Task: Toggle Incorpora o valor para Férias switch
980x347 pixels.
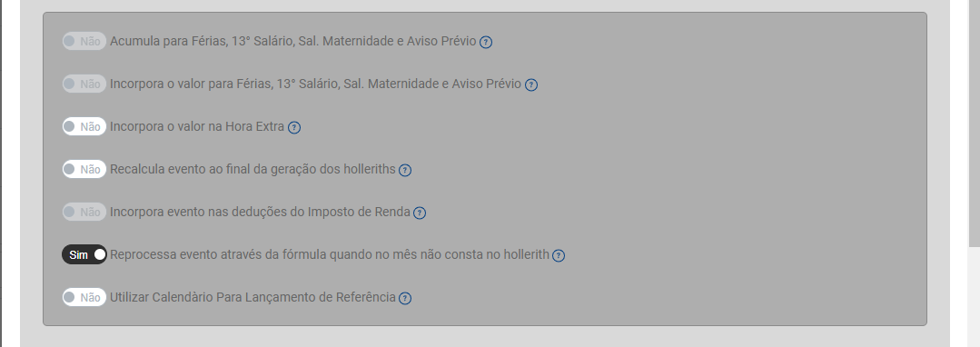Action: pos(84,84)
